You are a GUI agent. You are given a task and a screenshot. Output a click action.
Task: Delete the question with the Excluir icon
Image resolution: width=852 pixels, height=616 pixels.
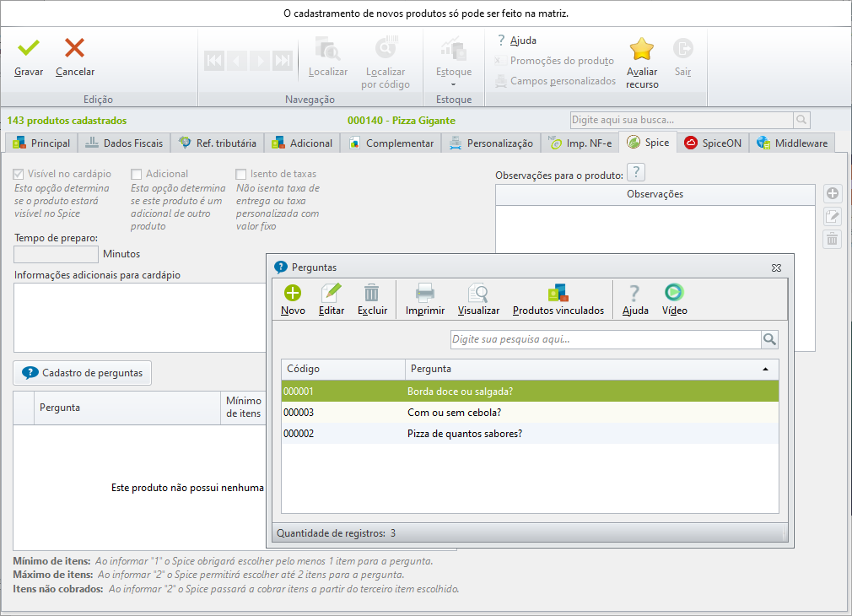click(x=372, y=300)
